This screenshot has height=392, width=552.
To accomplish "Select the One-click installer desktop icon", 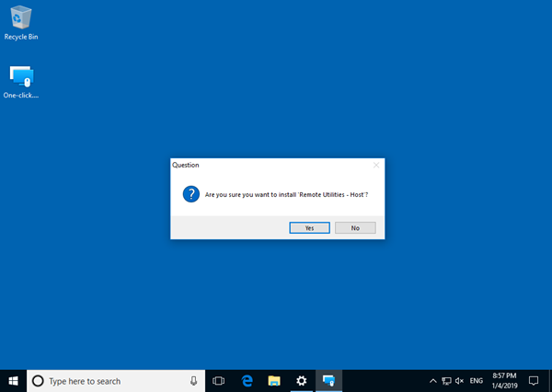I will [21, 82].
